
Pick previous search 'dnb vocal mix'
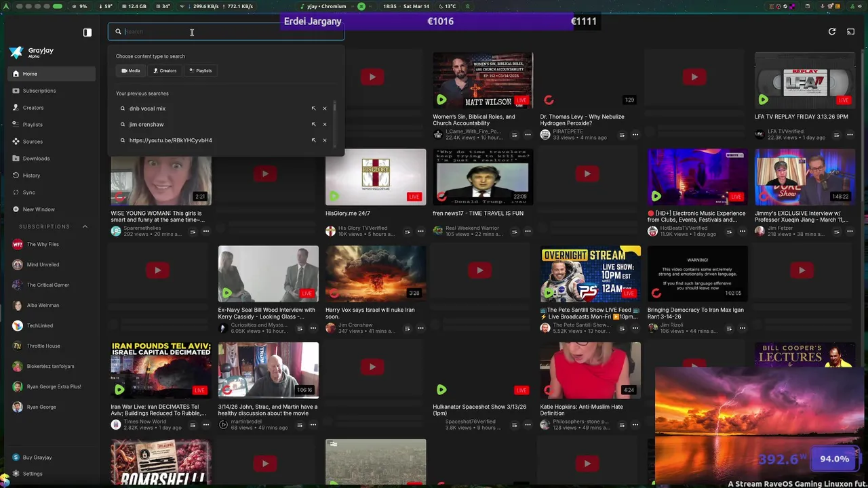pyautogui.click(x=147, y=108)
